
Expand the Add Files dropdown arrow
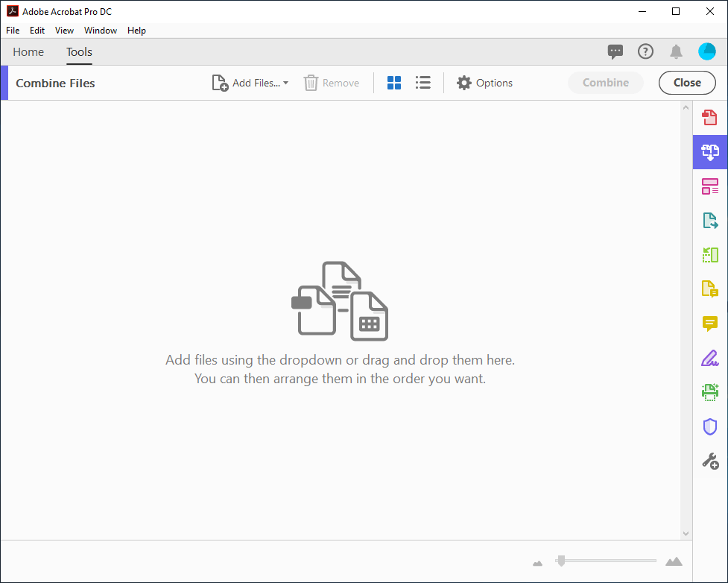pyautogui.click(x=285, y=83)
